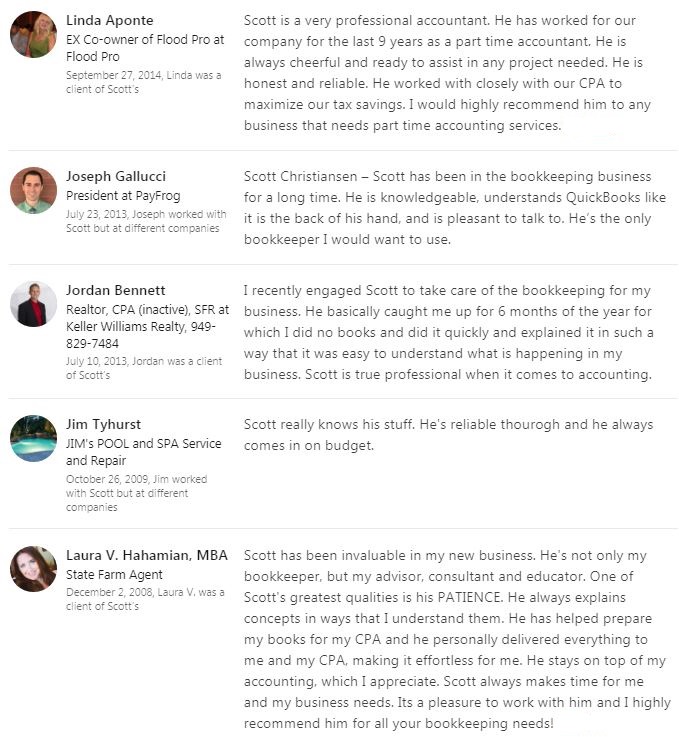The width and height of the screenshot is (679, 737).
Task: Click the July 23, 2013 relationship note
Action: (146, 221)
